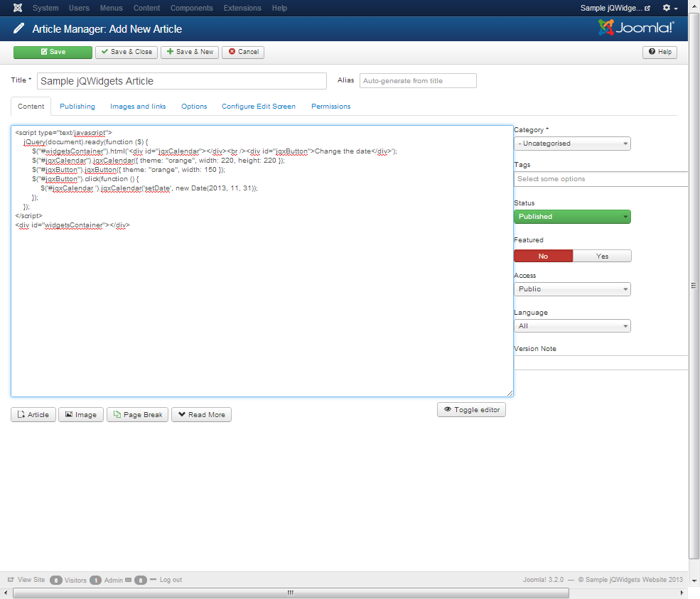Set Featured to No

(x=543, y=257)
